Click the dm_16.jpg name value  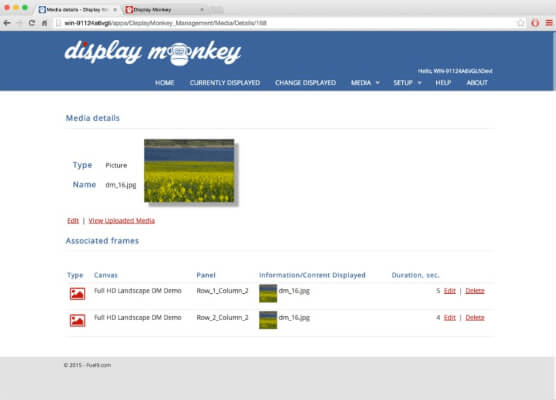(x=121, y=185)
